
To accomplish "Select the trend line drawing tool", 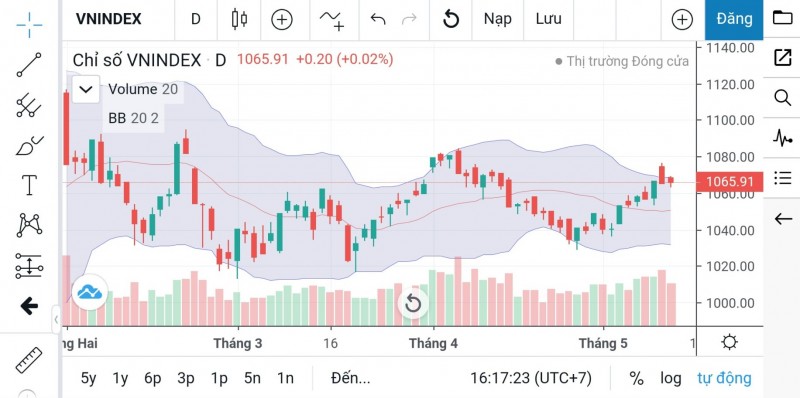I will [x=29, y=65].
